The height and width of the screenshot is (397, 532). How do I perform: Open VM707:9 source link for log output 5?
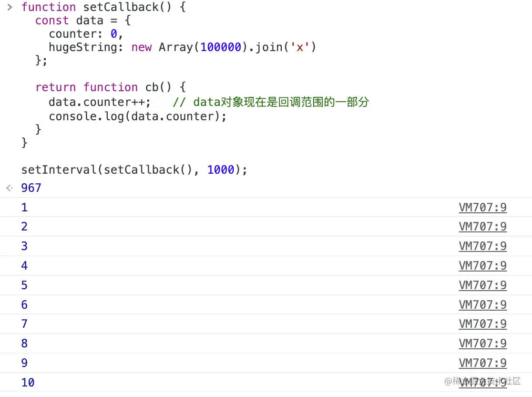tap(482, 285)
